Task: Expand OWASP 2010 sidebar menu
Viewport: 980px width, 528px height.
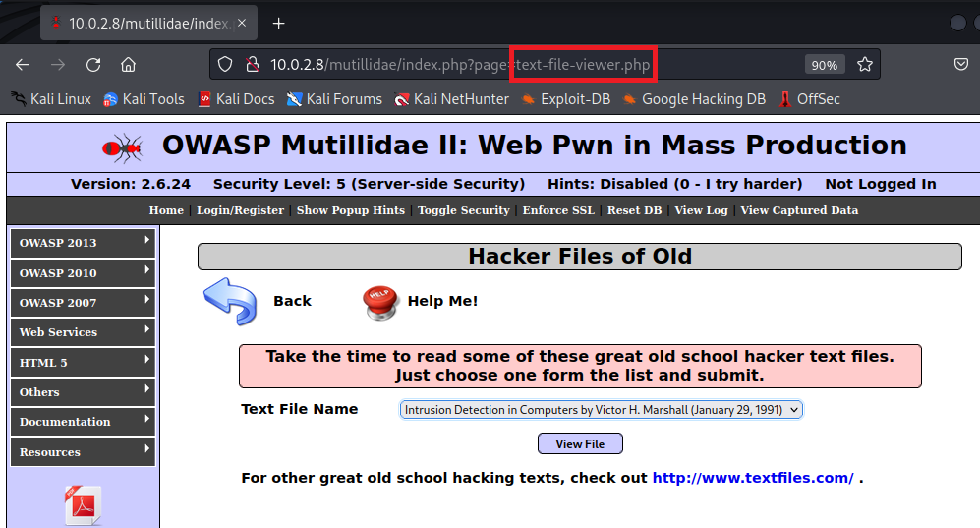Action: 83,273
